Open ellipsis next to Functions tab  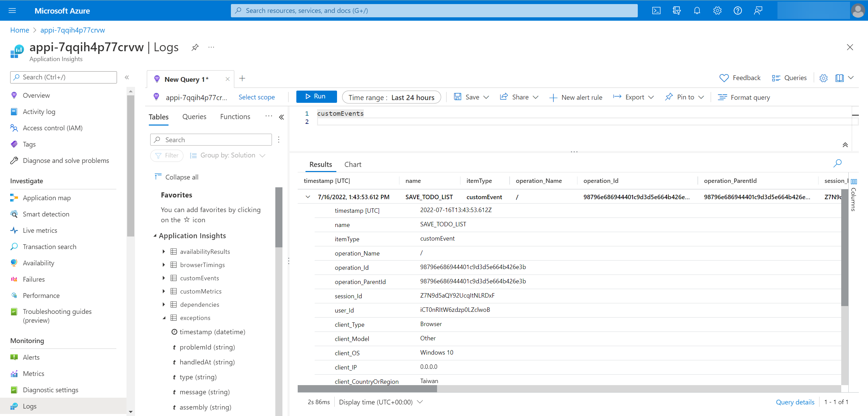tap(269, 116)
